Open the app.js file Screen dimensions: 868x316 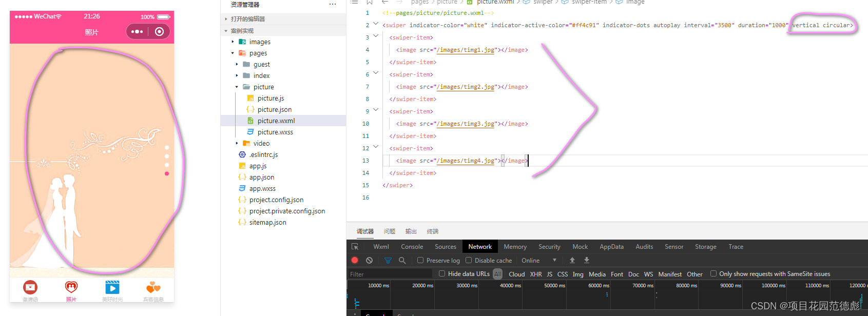click(x=258, y=166)
